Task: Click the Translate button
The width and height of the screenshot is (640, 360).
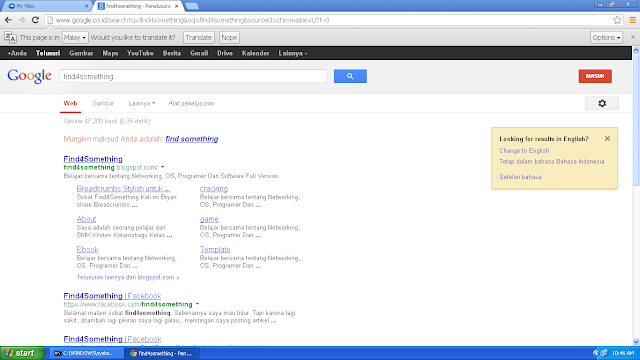Action: [199, 38]
